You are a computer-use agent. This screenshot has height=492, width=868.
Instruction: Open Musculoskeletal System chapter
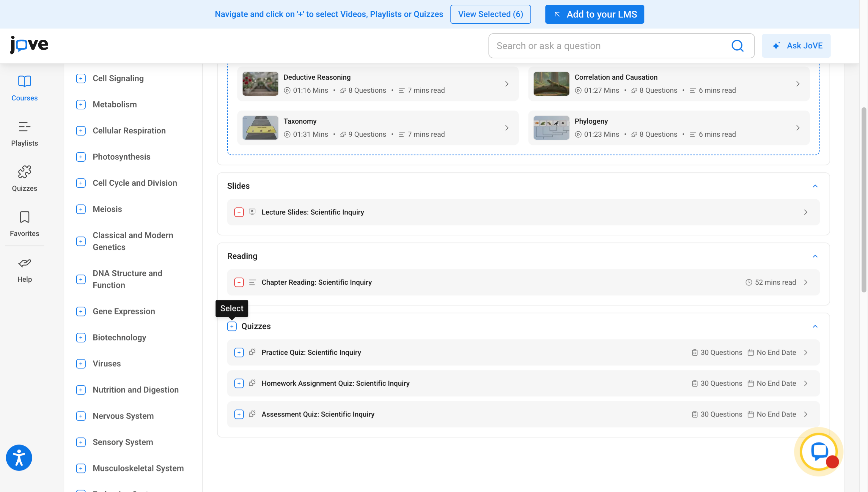point(138,468)
